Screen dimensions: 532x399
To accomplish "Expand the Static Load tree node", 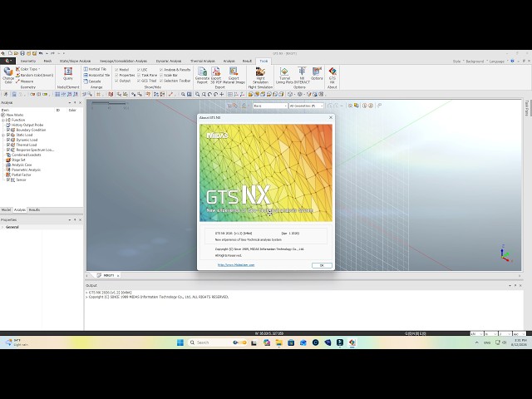I will coord(3,135).
